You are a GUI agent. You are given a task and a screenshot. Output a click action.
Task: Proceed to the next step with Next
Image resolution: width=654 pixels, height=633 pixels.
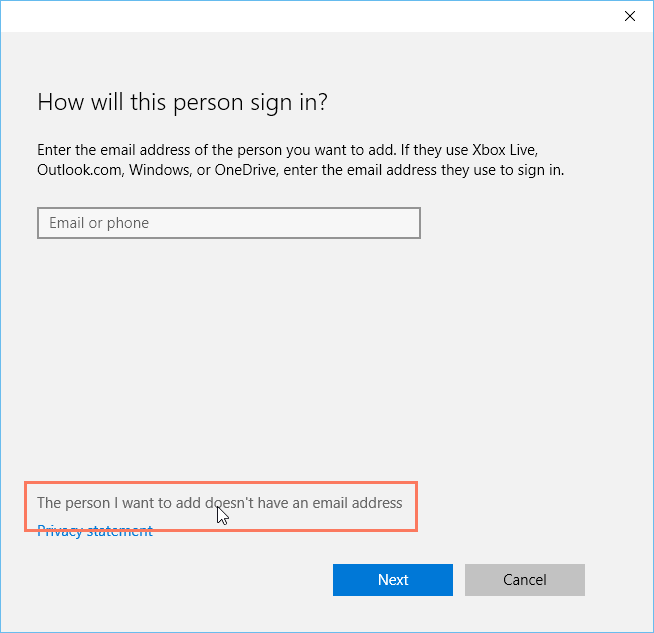(392, 580)
